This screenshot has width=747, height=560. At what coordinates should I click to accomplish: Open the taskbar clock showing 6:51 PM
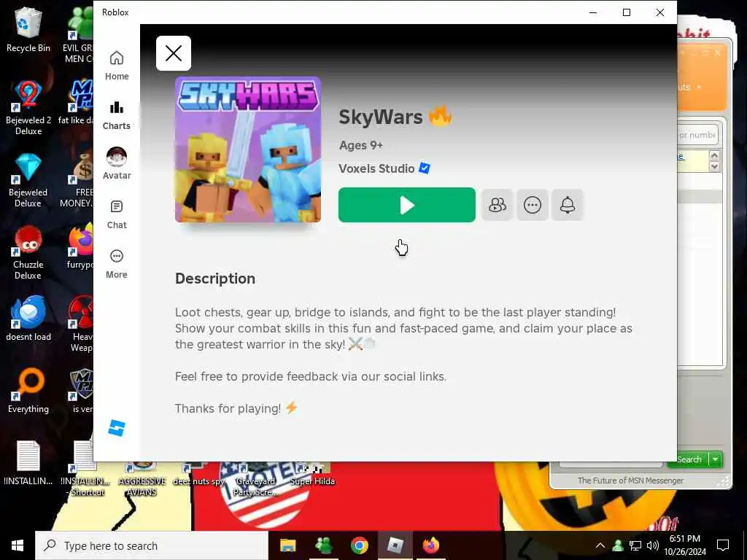pyautogui.click(x=685, y=545)
